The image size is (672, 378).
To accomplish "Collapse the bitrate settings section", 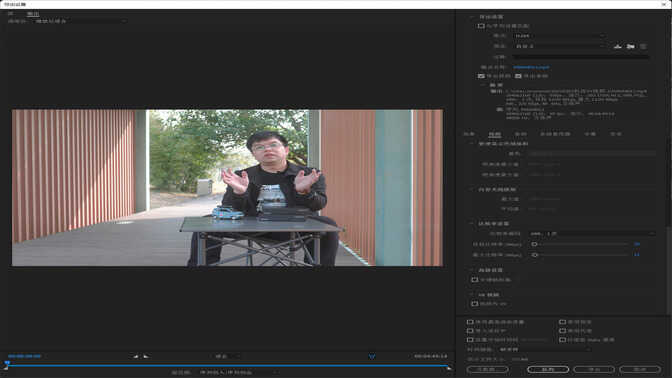I will click(472, 224).
